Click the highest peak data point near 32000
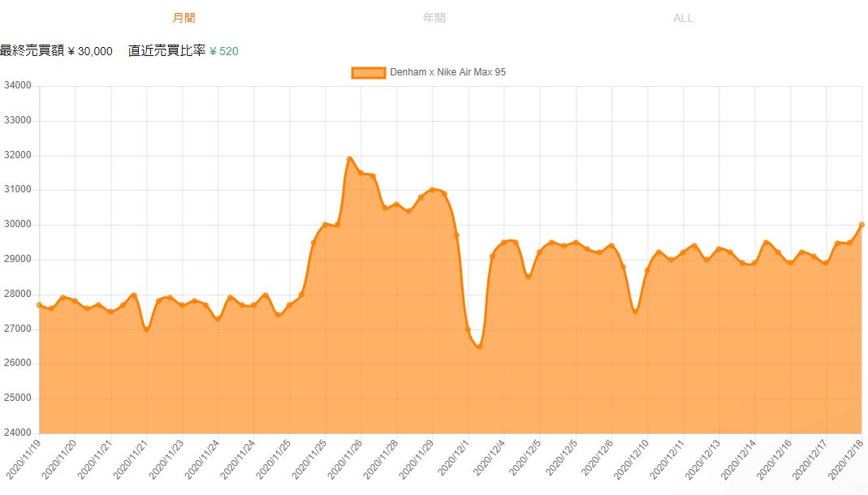Screen dimensions: 868x495 click(349, 159)
